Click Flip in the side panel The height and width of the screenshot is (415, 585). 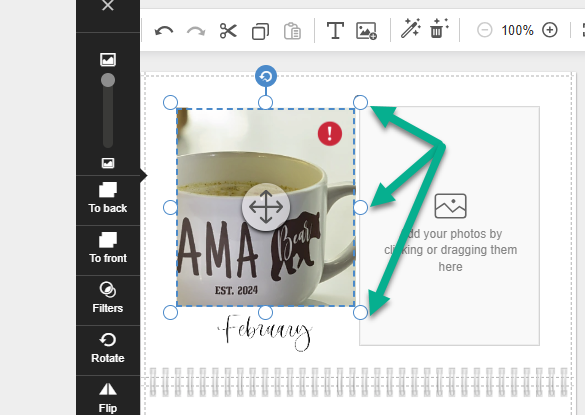pyautogui.click(x=108, y=397)
